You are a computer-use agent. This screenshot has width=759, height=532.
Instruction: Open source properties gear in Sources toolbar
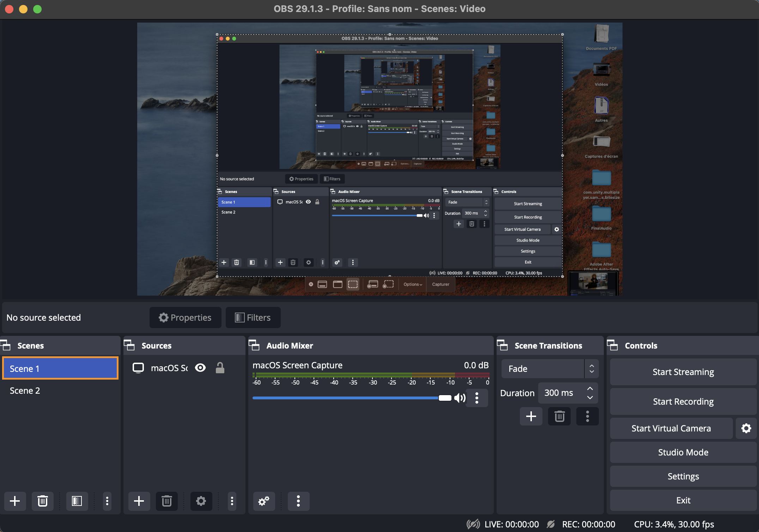201,501
